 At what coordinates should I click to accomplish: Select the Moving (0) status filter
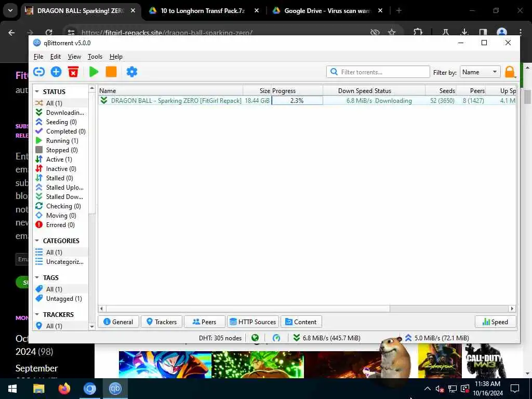60,216
